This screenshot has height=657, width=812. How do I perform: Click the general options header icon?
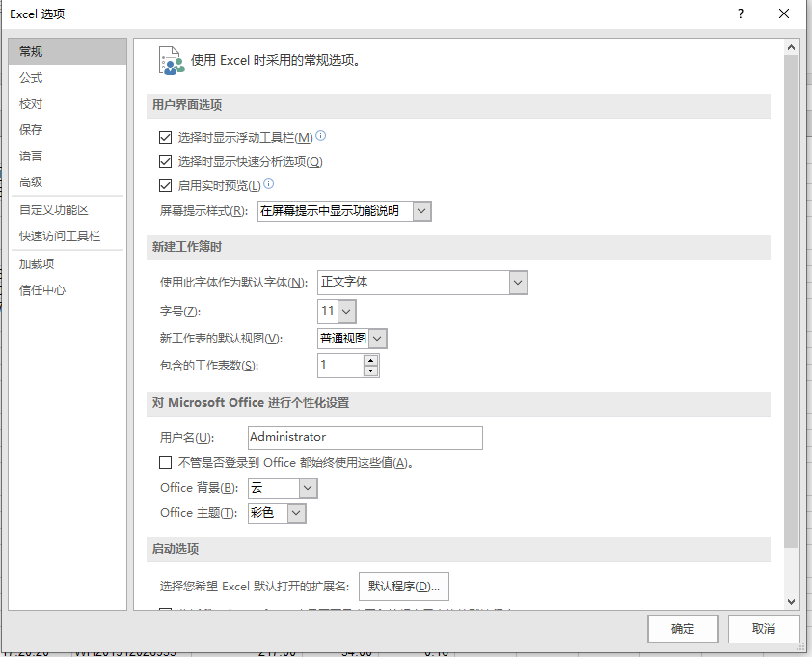172,61
